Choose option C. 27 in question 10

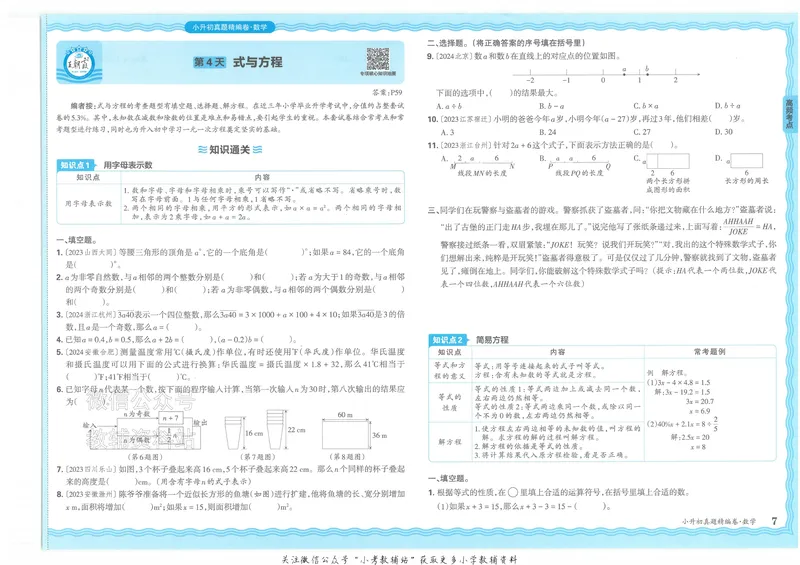coord(642,132)
